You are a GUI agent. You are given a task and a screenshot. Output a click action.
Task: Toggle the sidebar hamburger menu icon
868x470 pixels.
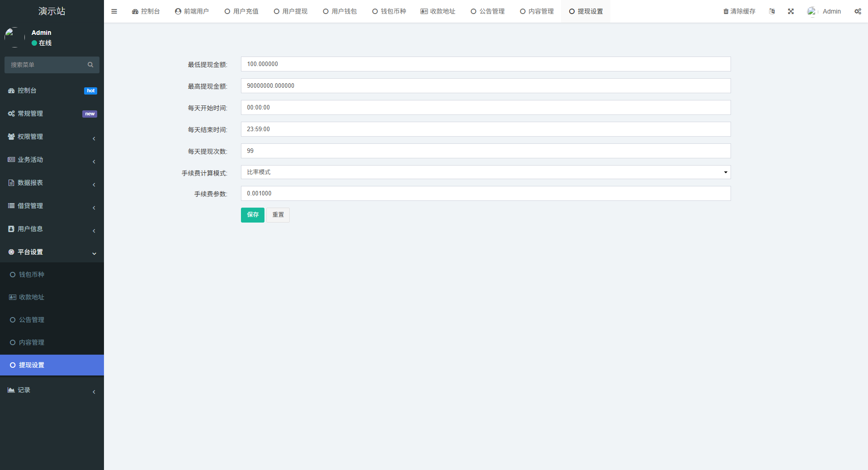[x=114, y=11]
